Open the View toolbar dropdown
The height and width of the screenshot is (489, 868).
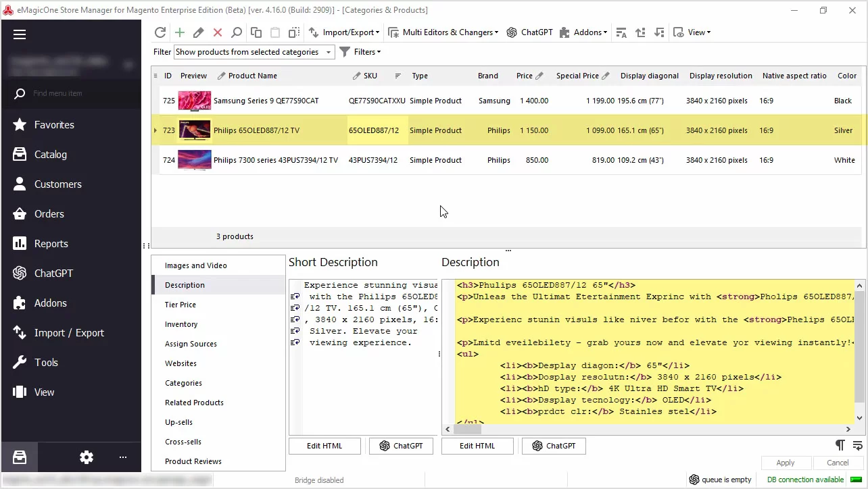[692, 32]
